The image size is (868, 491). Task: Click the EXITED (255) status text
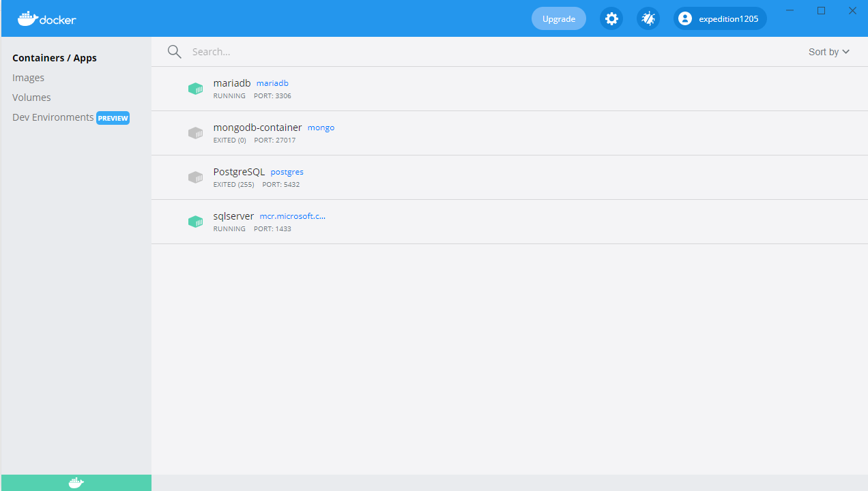click(x=234, y=185)
